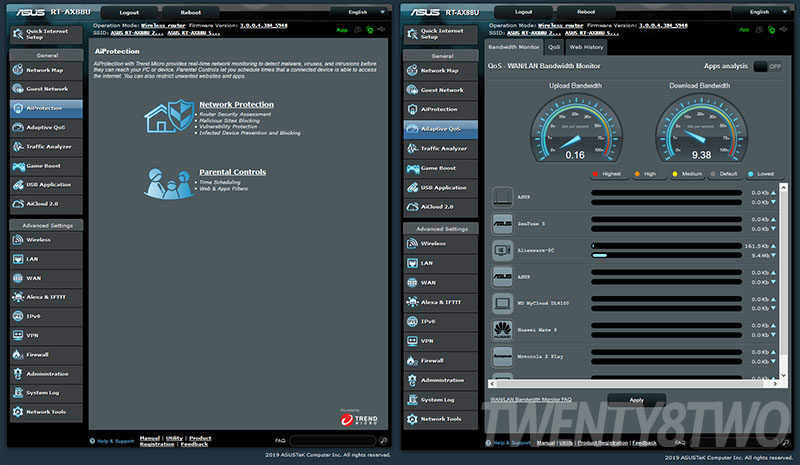Viewport: 800px width, 465px height.
Task: Open the English language dropdown in left window
Action: pos(360,12)
